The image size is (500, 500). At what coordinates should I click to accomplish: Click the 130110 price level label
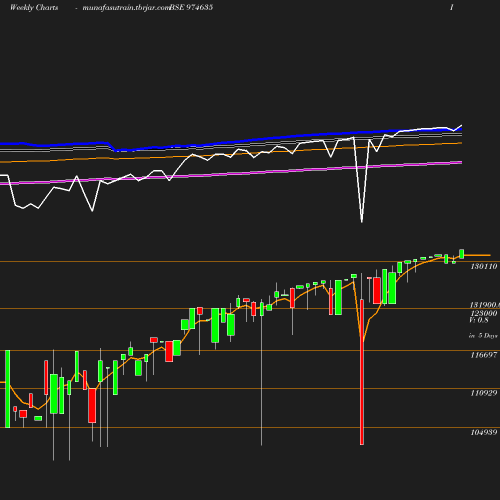484,266
